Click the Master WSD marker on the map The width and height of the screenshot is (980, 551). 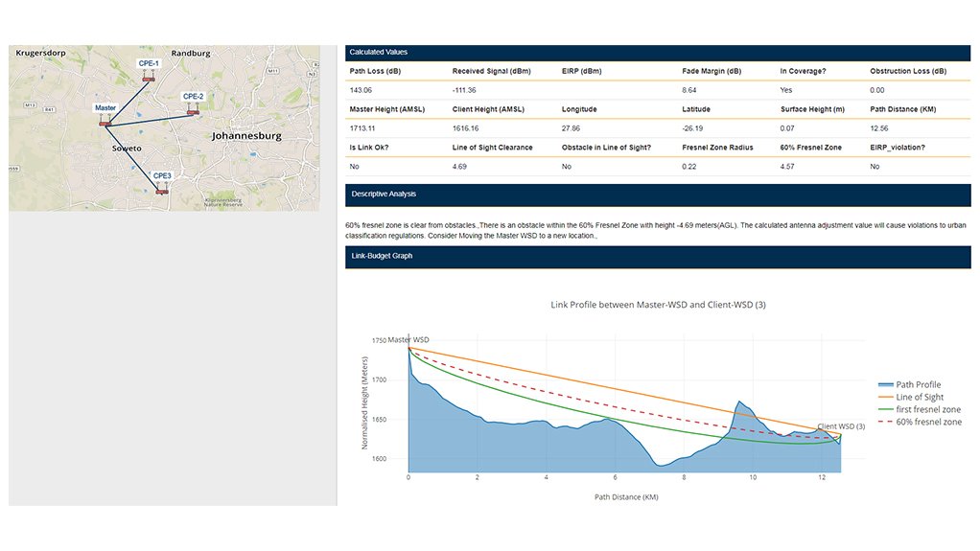coord(105,123)
